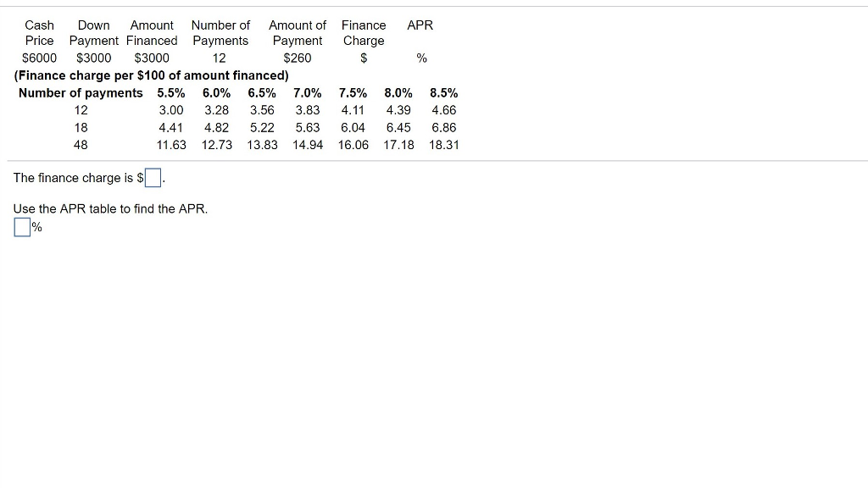This screenshot has width=868, height=488.
Task: Select the $3000 down payment value
Action: tap(93, 58)
